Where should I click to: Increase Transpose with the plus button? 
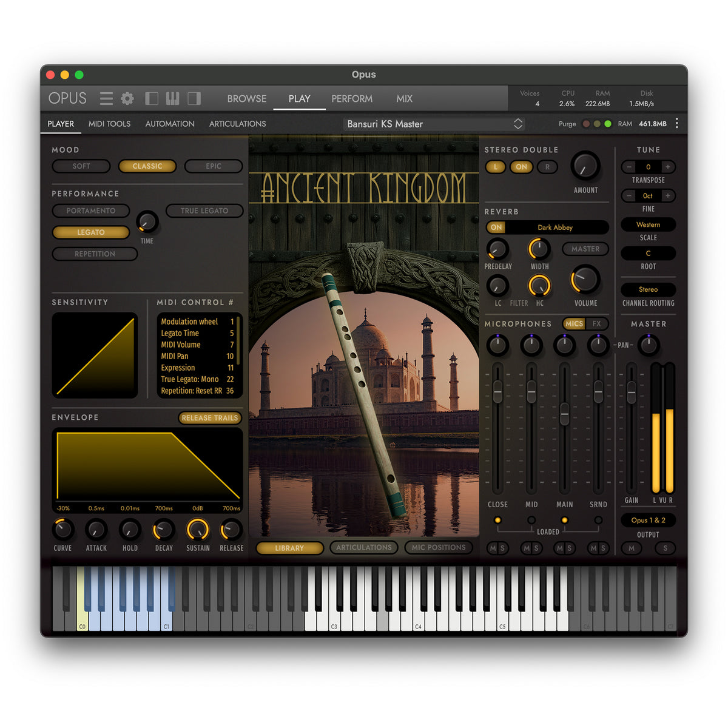click(668, 167)
